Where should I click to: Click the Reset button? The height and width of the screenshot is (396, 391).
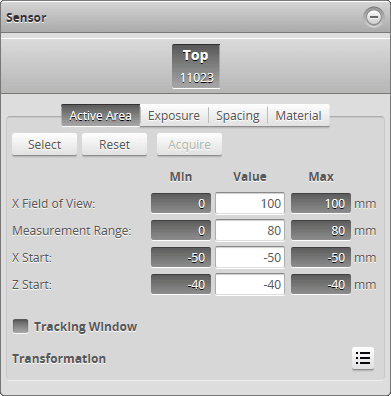click(x=114, y=144)
